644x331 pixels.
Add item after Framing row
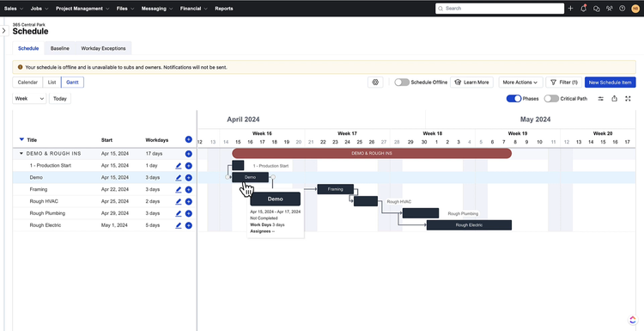189,189
